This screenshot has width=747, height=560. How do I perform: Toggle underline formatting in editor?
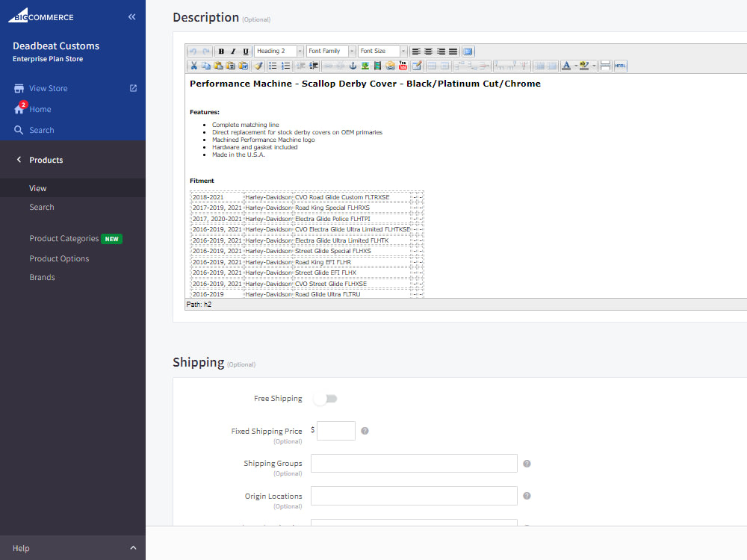pyautogui.click(x=245, y=51)
